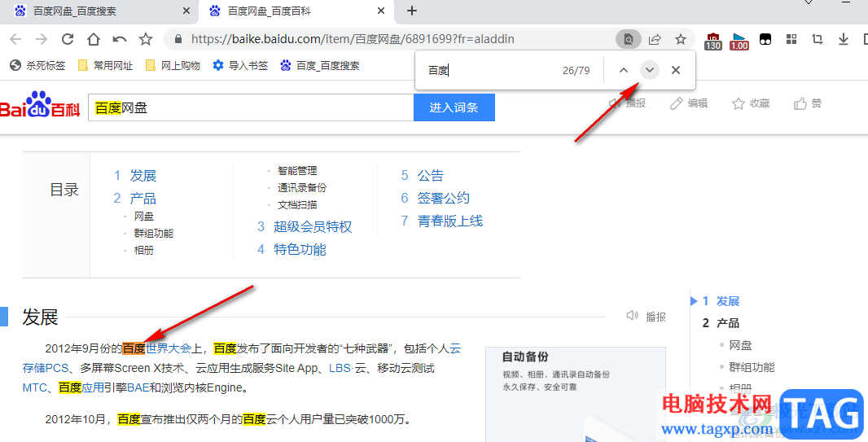
Task: Open 3 超级会员特权 contents link
Action: 305,227
